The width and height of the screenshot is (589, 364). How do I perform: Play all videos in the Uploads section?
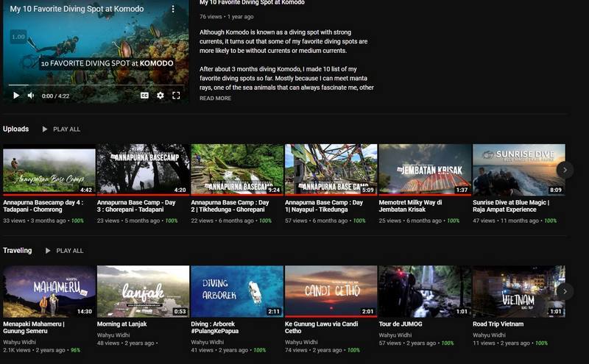coord(66,129)
